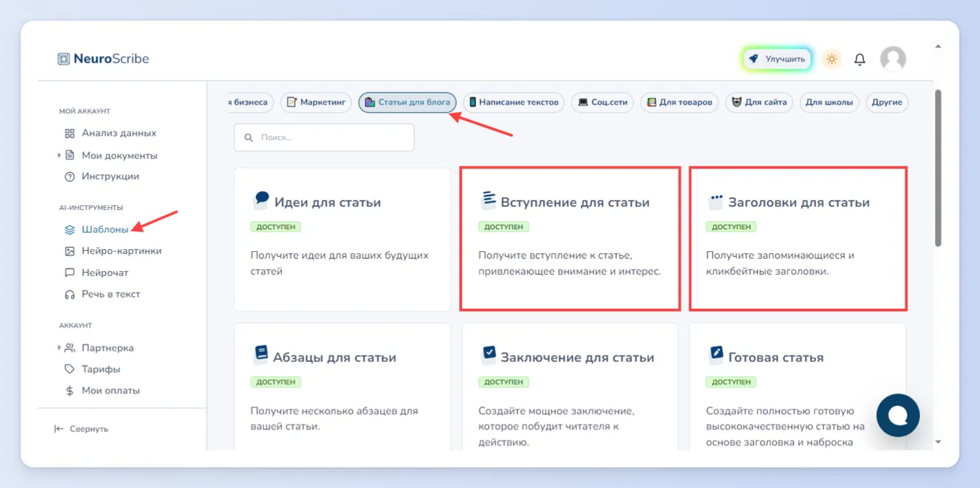Expand the Партнерка tree arrow
Viewport: 980px width, 488px height.
click(59, 347)
